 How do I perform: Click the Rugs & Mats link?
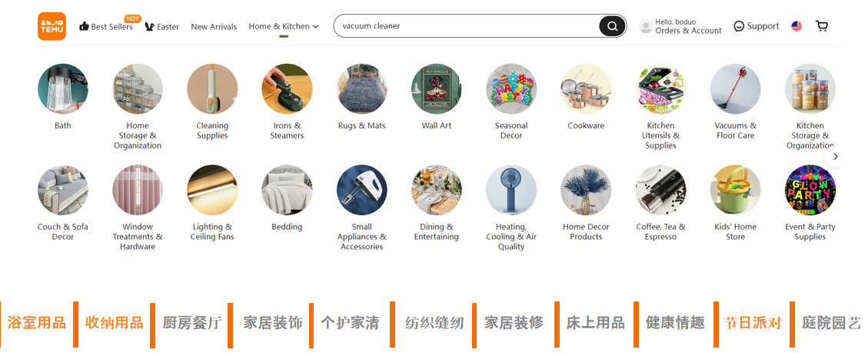tap(361, 126)
